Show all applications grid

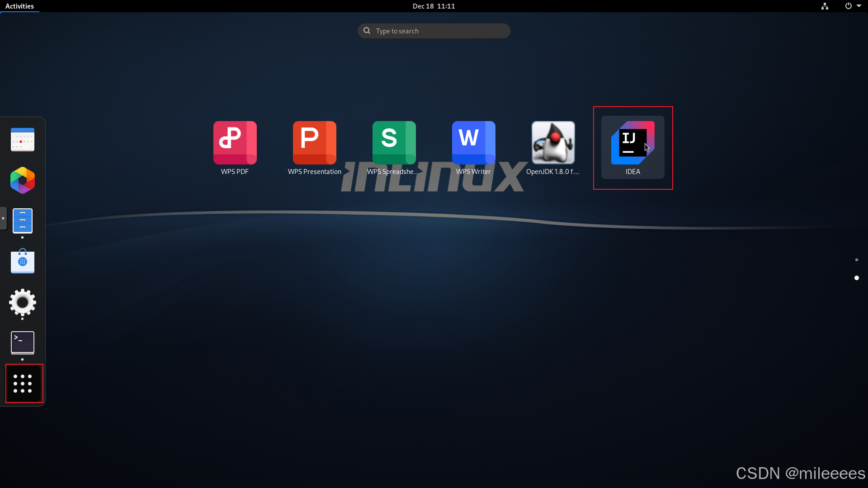(22, 383)
